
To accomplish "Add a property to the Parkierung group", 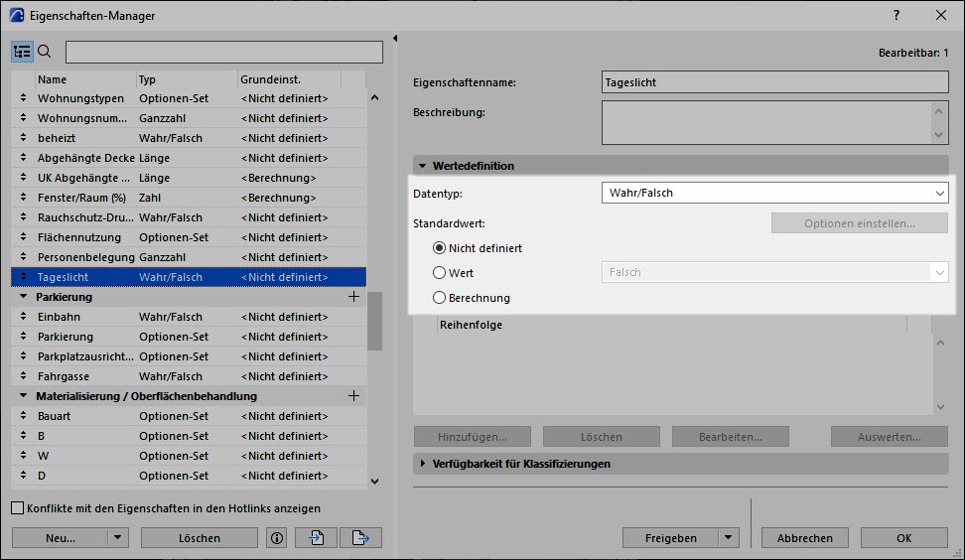I will pos(353,297).
